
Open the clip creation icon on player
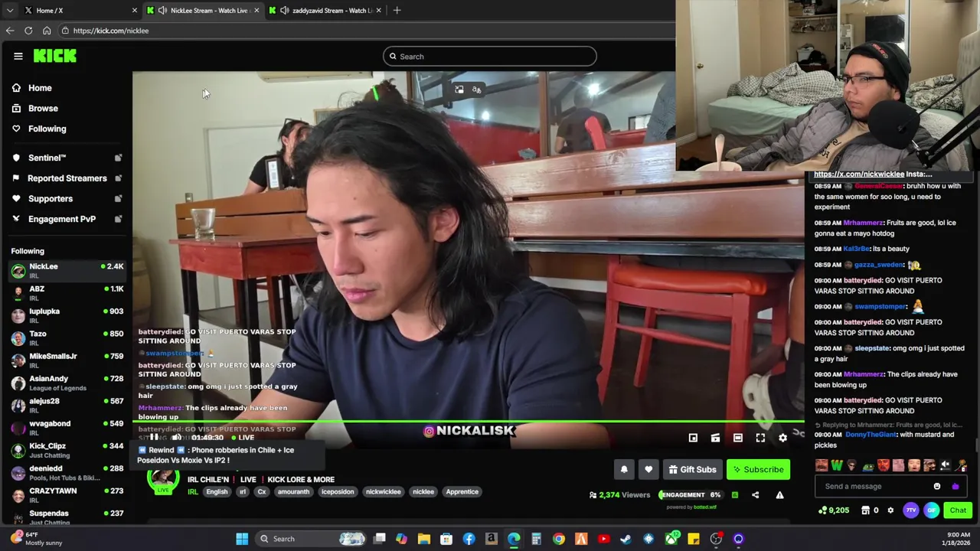(715, 438)
